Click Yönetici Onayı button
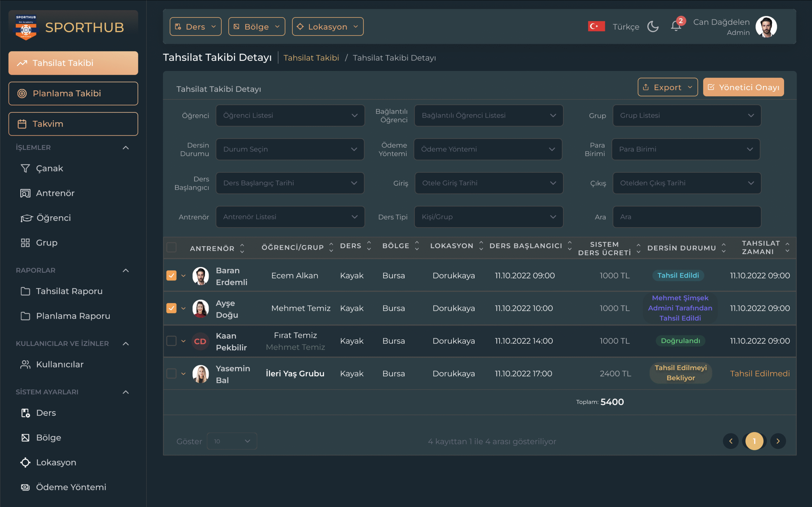Viewport: 812px width, 507px height. pos(743,87)
